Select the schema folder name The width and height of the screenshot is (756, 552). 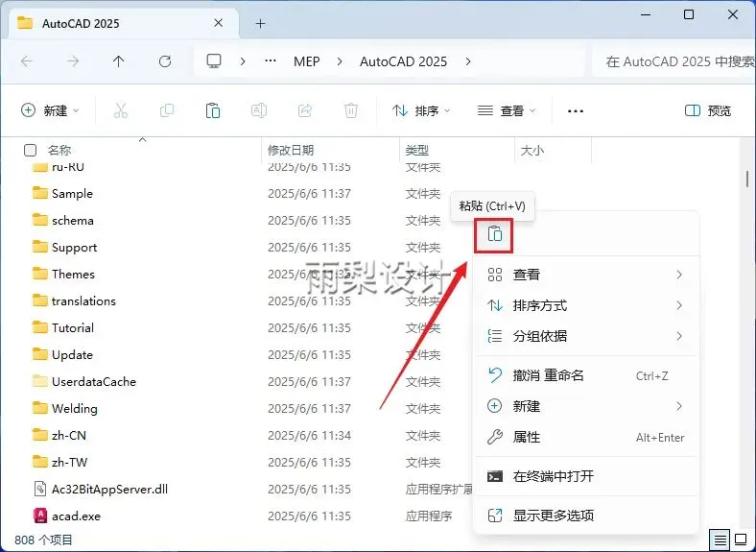[x=73, y=221]
